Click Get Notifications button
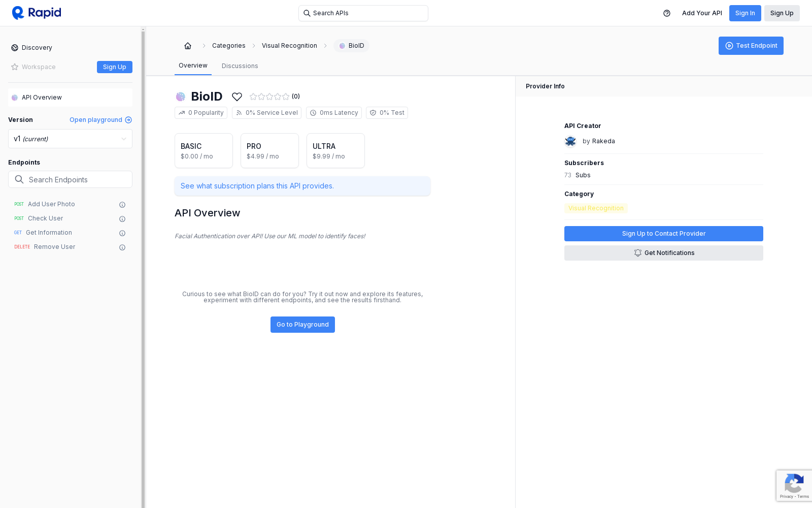This screenshot has height=508, width=812. pos(664,253)
